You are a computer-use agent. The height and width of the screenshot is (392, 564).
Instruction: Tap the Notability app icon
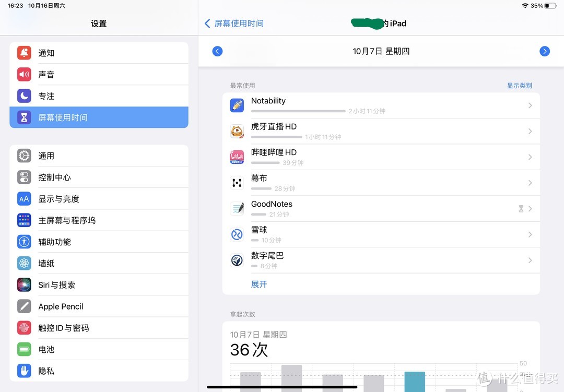point(237,105)
